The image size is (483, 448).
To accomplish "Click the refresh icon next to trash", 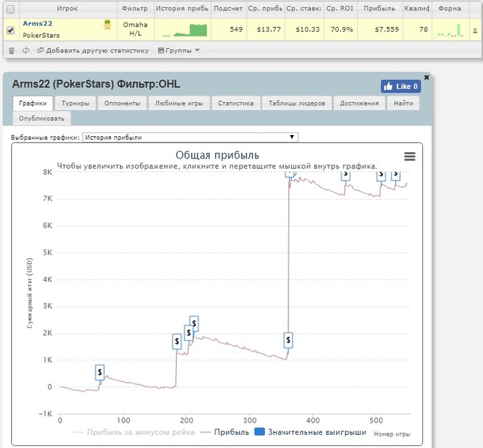I will (26, 50).
